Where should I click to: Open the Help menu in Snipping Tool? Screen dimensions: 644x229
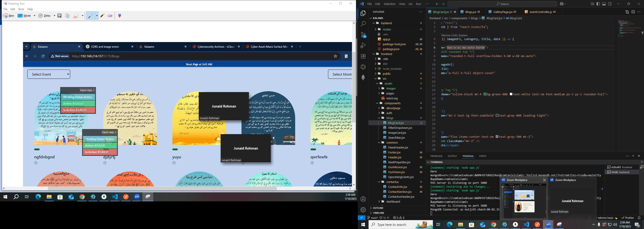click(30, 9)
